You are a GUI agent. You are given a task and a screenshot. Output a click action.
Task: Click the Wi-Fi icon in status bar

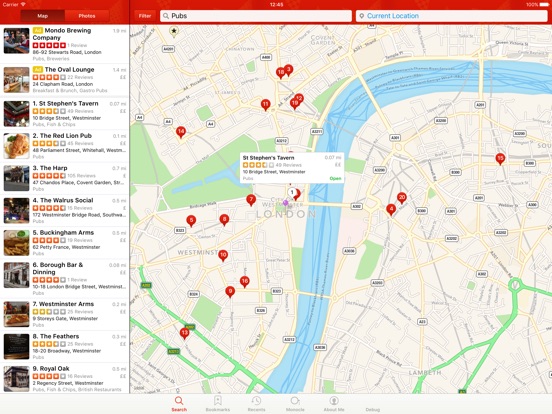(x=23, y=5)
